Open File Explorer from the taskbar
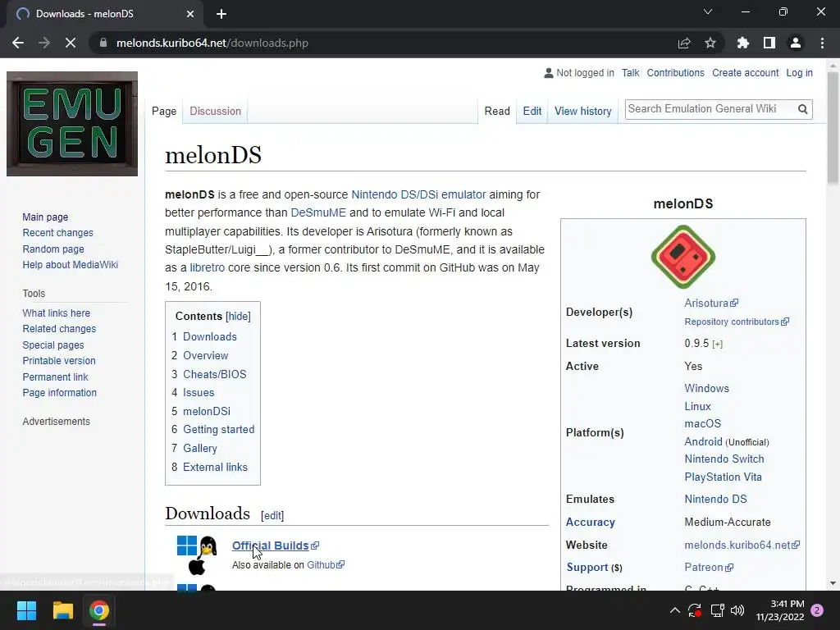 coord(62,610)
